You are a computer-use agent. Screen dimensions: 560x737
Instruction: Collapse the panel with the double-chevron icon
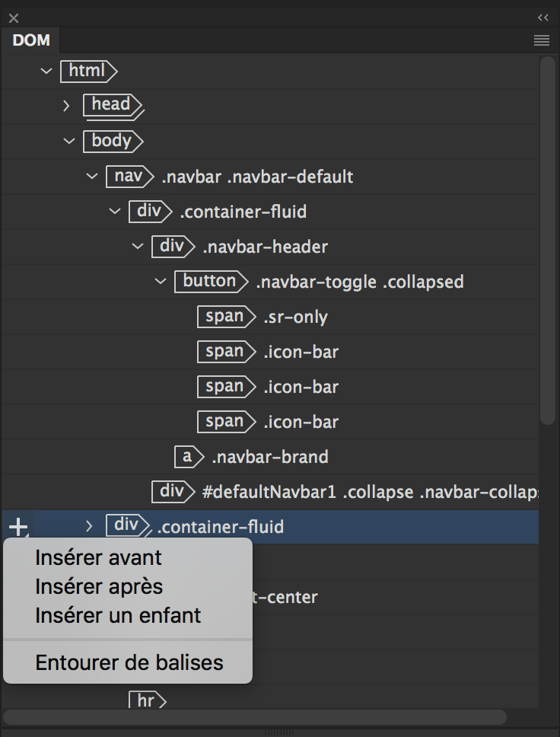coord(542,17)
